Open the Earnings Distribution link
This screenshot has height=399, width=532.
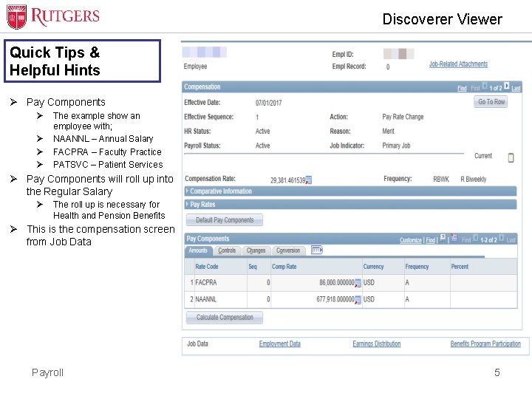click(377, 344)
